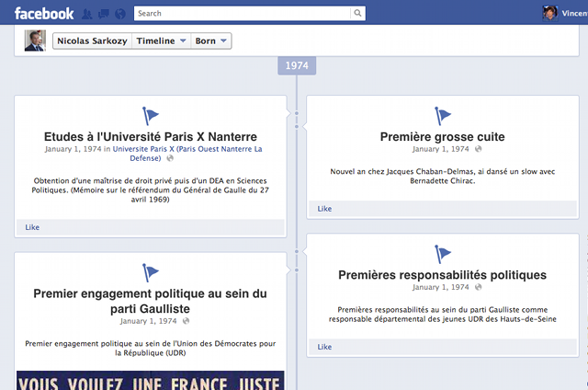This screenshot has height=390, width=588.
Task: Open the notifications globe icon
Action: (119, 14)
